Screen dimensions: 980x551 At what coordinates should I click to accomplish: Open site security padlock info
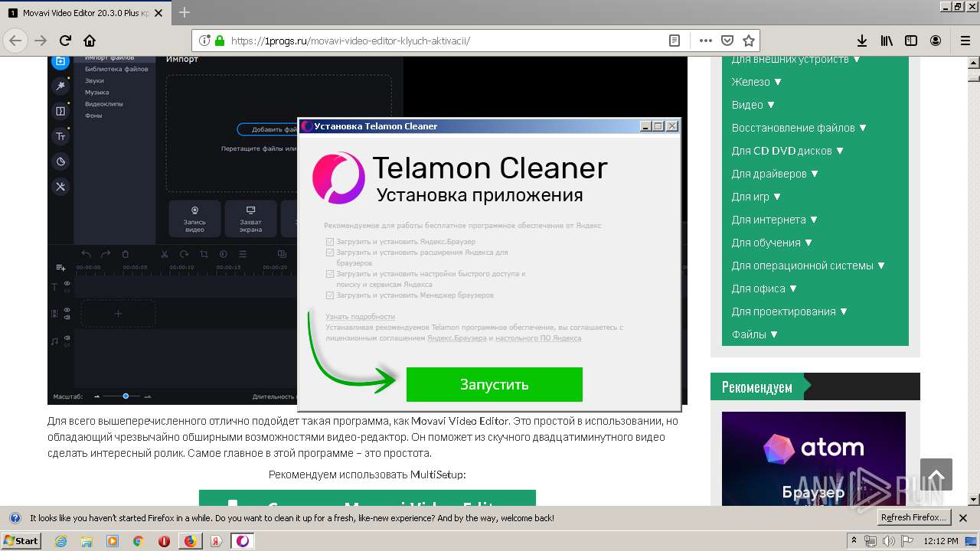pyautogui.click(x=220, y=41)
